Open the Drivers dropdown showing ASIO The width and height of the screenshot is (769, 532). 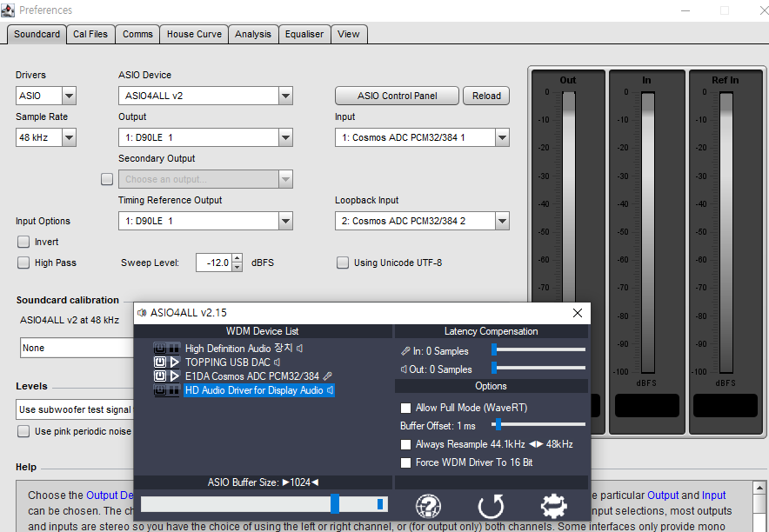click(69, 96)
